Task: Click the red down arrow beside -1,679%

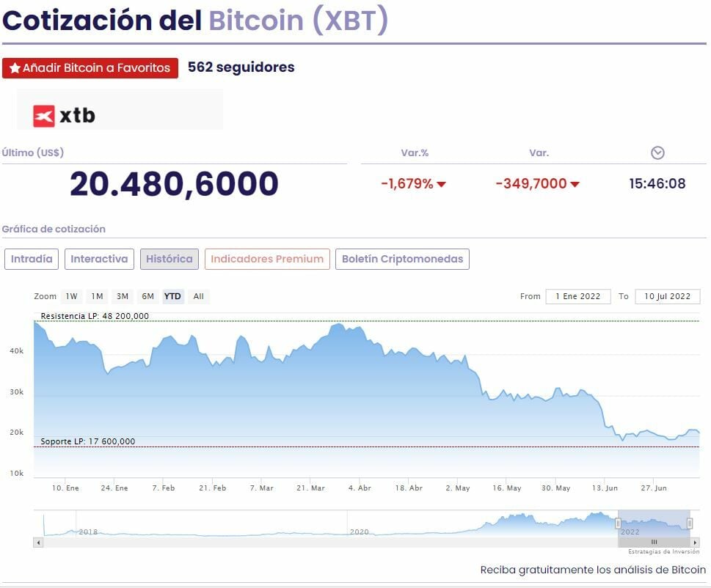Action: (x=442, y=184)
